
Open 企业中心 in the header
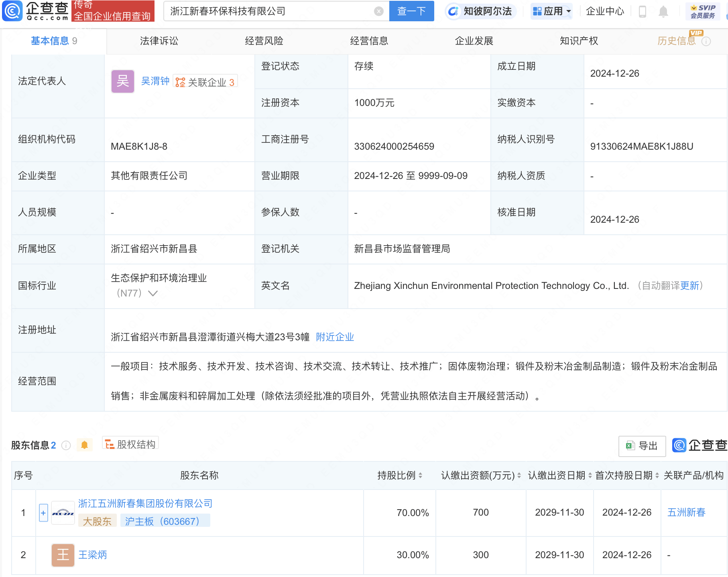coord(605,11)
